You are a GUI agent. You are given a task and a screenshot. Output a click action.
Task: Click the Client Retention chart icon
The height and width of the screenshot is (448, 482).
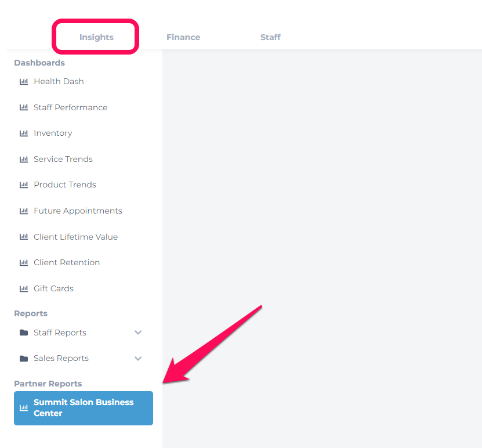click(x=24, y=262)
